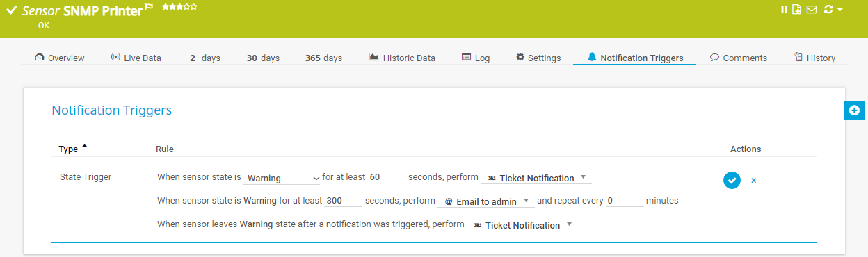Open the sensor state Warning dropdown

point(282,178)
